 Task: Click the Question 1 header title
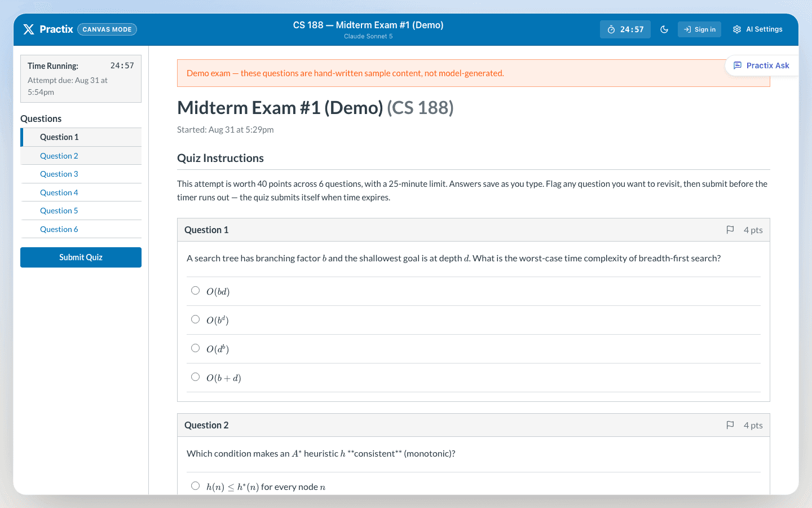[206, 230]
